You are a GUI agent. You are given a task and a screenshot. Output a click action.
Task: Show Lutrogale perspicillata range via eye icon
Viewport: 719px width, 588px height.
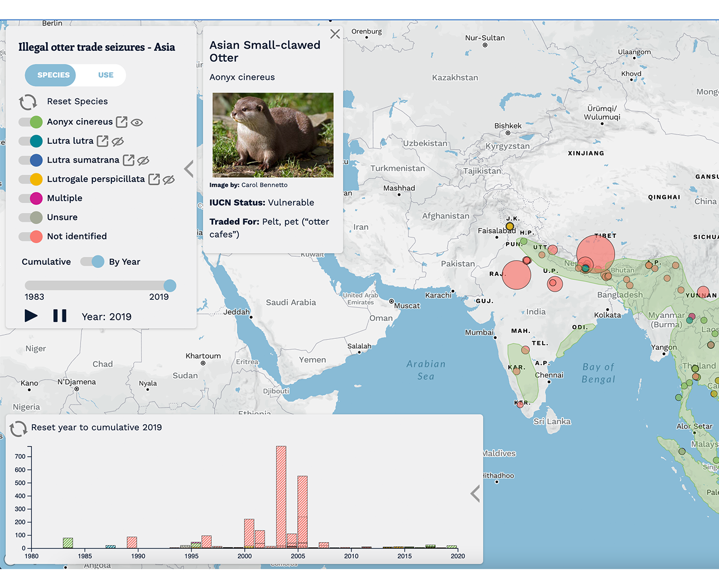pos(169,179)
